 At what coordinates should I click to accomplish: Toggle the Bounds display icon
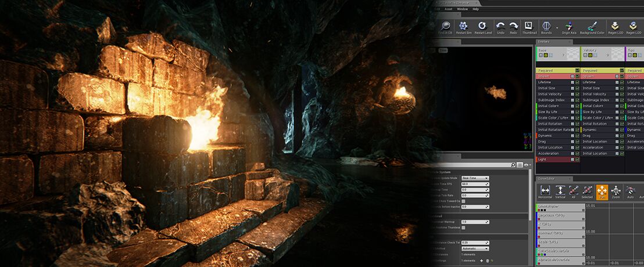[546, 27]
